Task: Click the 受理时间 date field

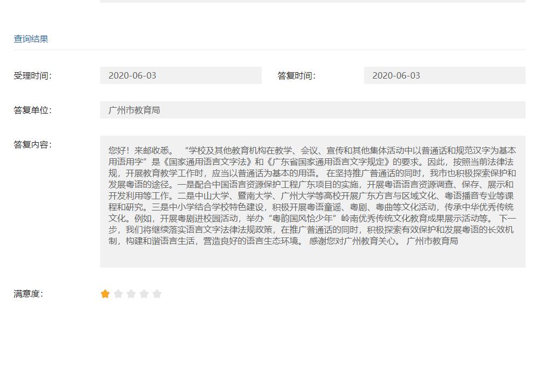Action: (180, 75)
